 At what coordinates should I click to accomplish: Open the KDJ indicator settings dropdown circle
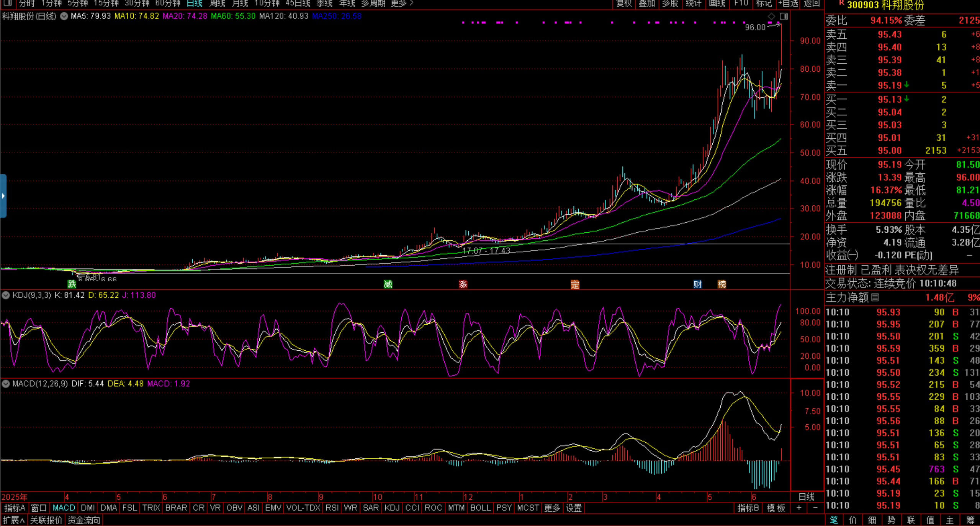(6, 295)
